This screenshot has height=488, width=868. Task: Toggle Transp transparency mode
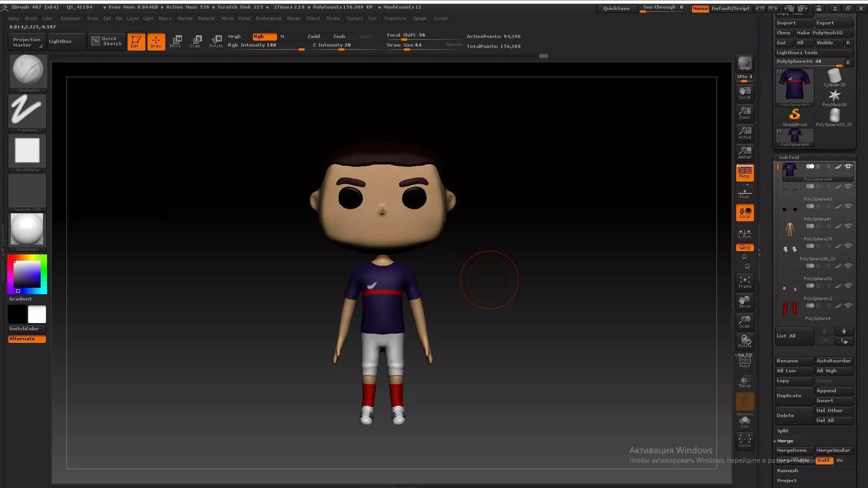(745, 381)
